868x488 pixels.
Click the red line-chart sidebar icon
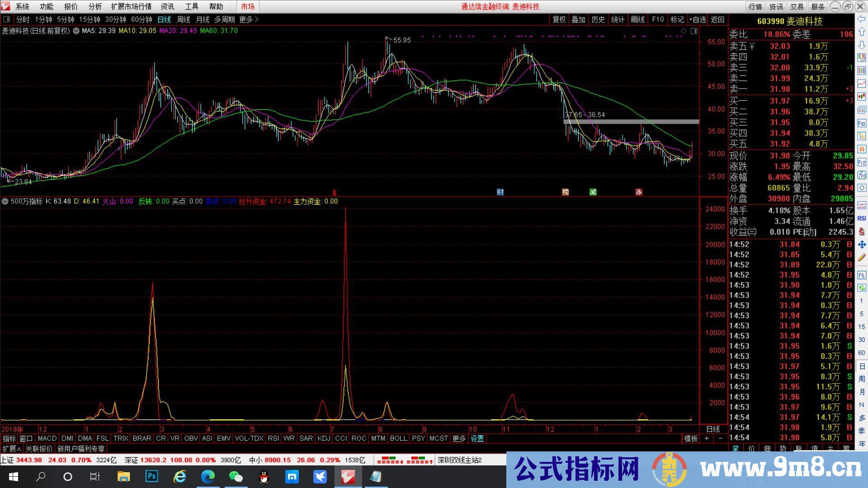click(x=862, y=84)
